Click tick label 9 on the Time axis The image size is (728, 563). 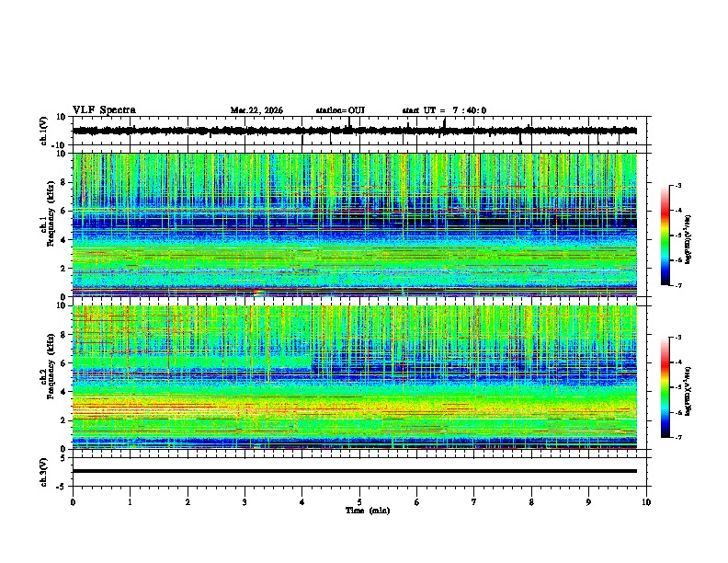click(x=588, y=502)
